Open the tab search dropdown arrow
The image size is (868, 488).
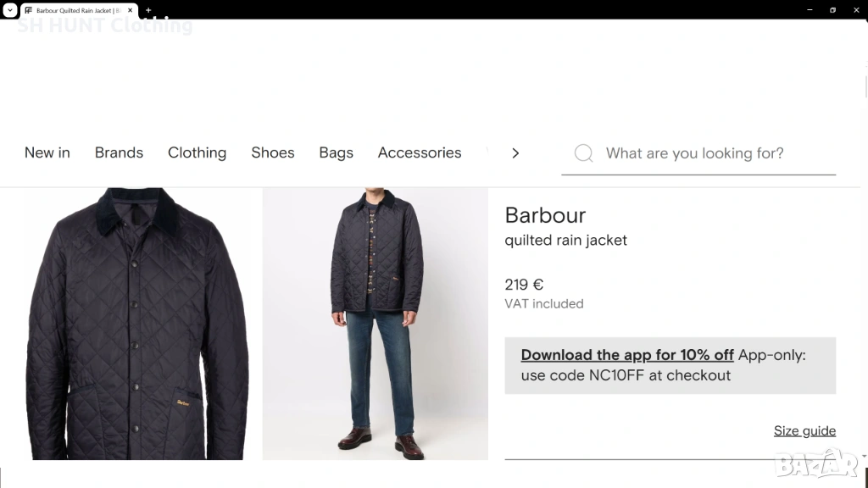10,10
